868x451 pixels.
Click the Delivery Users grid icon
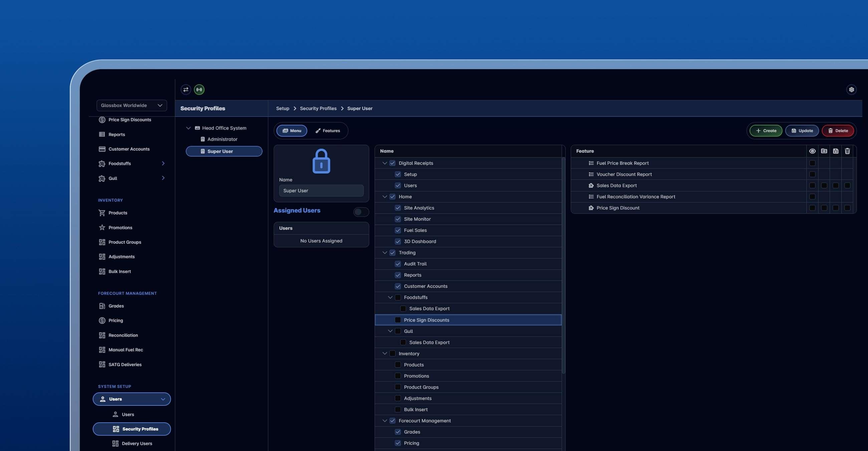115,443
